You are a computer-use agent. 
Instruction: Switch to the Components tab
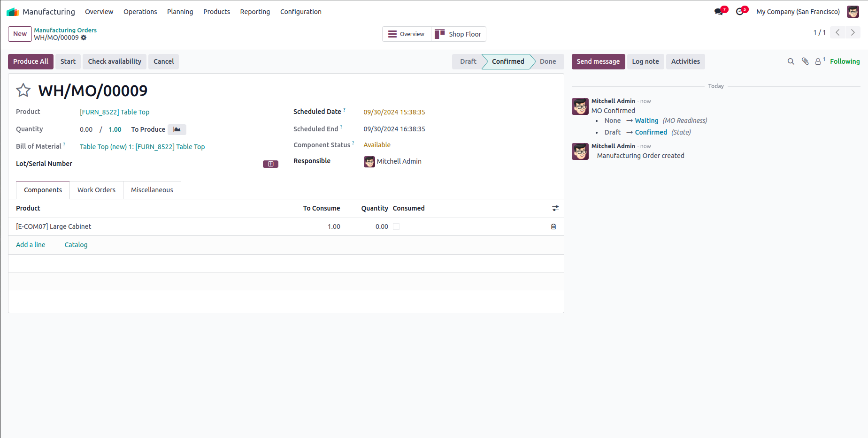point(43,190)
